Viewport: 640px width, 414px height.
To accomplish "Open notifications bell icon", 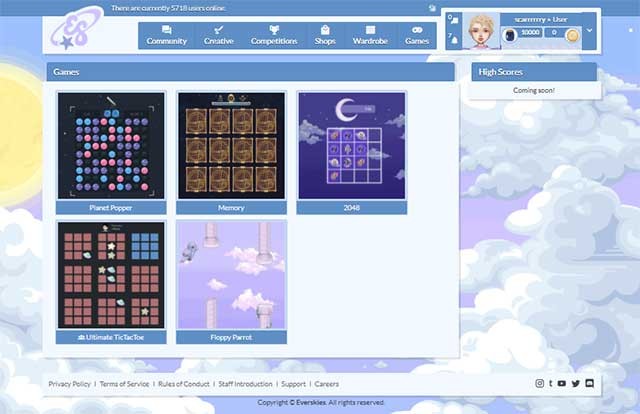I will [453, 39].
